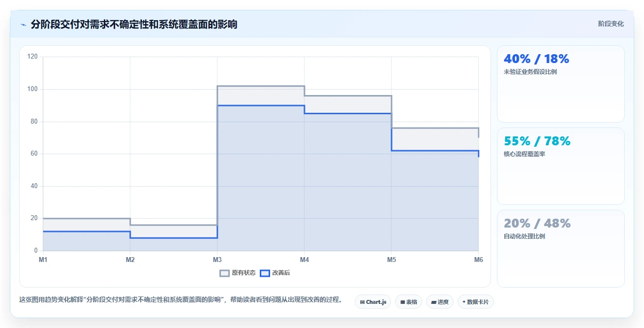644x328 pixels.
Task: Click the lightning icon beside the chart title
Action: 24,25
